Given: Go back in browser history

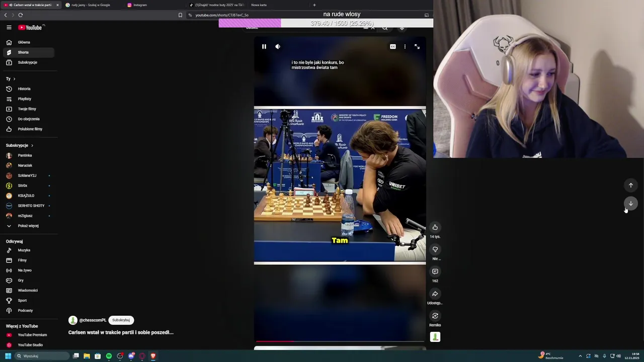Looking at the screenshot, I should [6, 15].
